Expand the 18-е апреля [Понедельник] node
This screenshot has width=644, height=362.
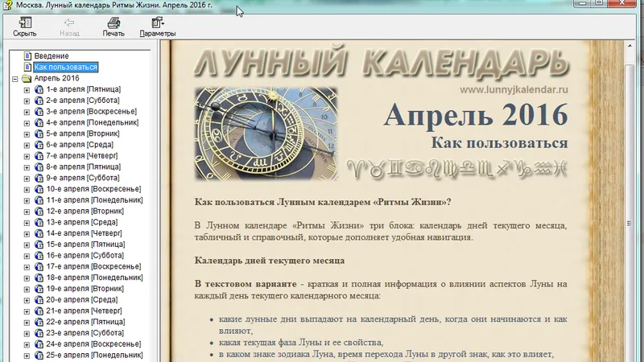(27, 278)
